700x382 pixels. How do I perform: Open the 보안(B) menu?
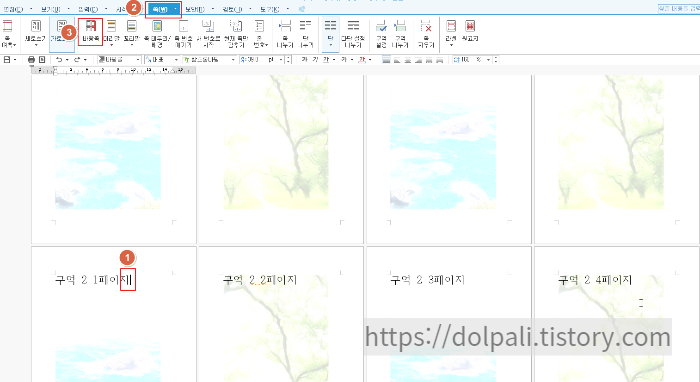195,9
